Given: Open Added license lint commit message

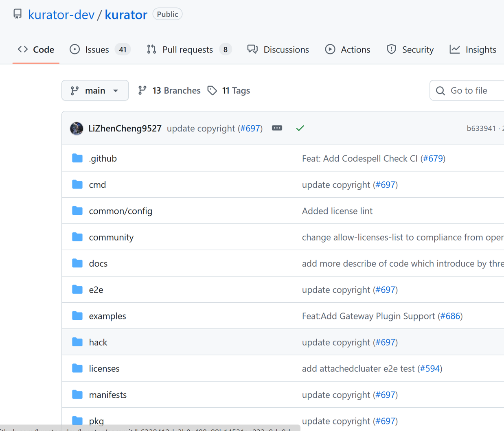Looking at the screenshot, I should tap(337, 211).
